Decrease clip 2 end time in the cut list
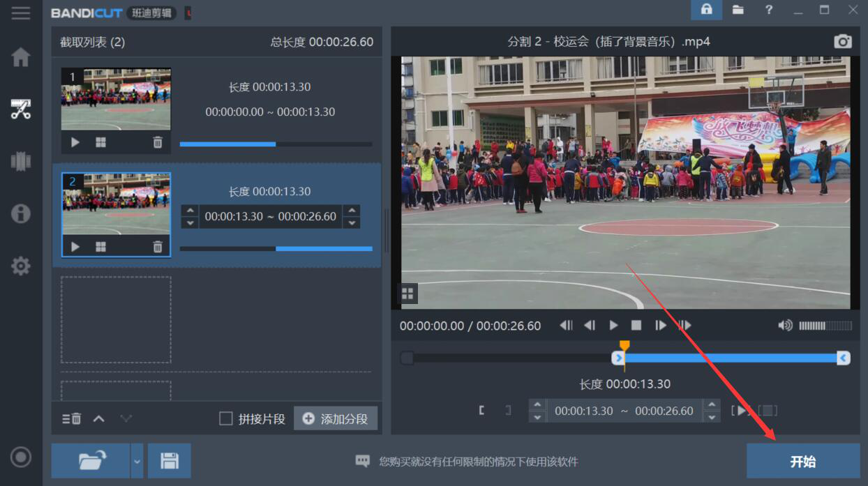The width and height of the screenshot is (868, 486). tap(352, 222)
